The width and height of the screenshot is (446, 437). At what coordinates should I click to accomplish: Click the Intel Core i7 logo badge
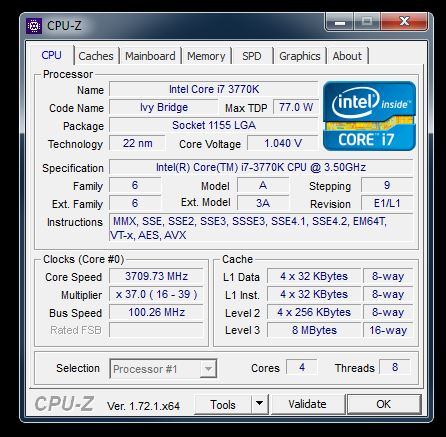(x=369, y=116)
